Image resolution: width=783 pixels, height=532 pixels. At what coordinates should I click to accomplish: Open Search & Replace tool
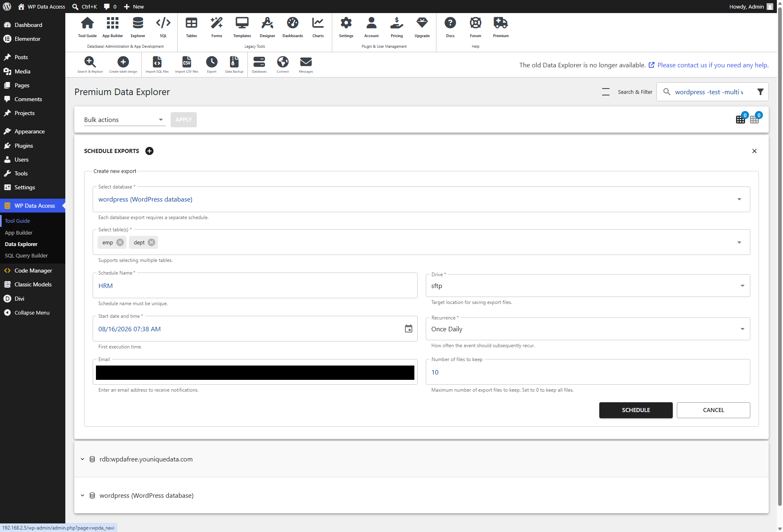click(90, 64)
